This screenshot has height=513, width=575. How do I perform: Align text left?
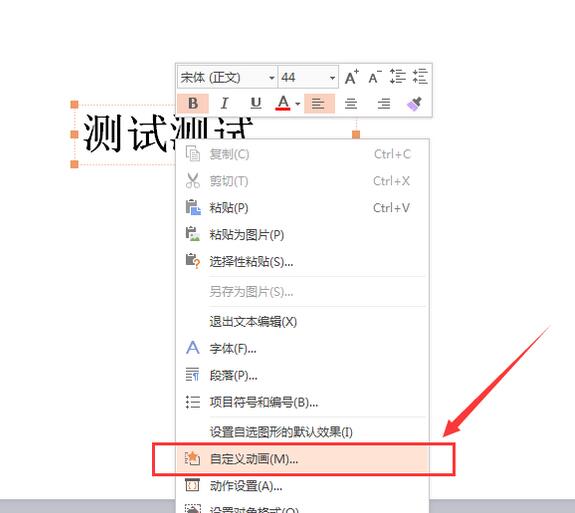[x=319, y=103]
